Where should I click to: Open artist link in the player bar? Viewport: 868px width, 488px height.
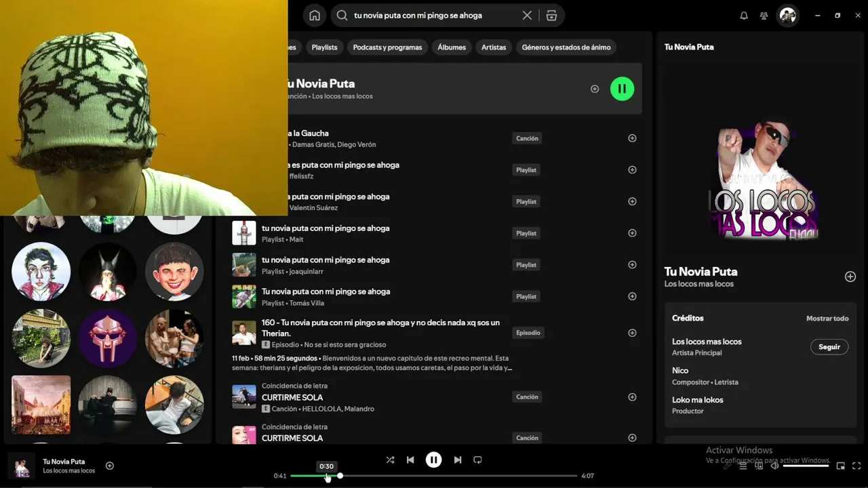click(69, 471)
